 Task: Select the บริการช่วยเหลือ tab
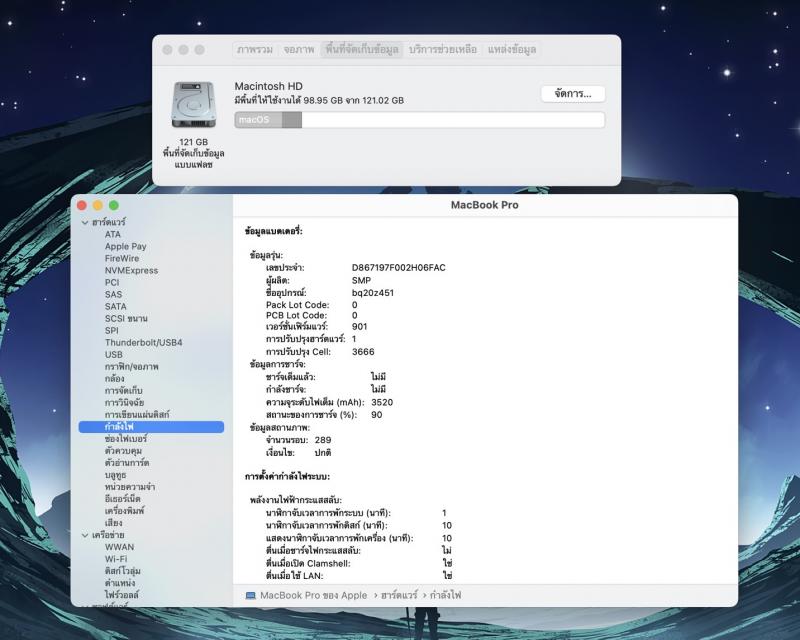click(443, 49)
